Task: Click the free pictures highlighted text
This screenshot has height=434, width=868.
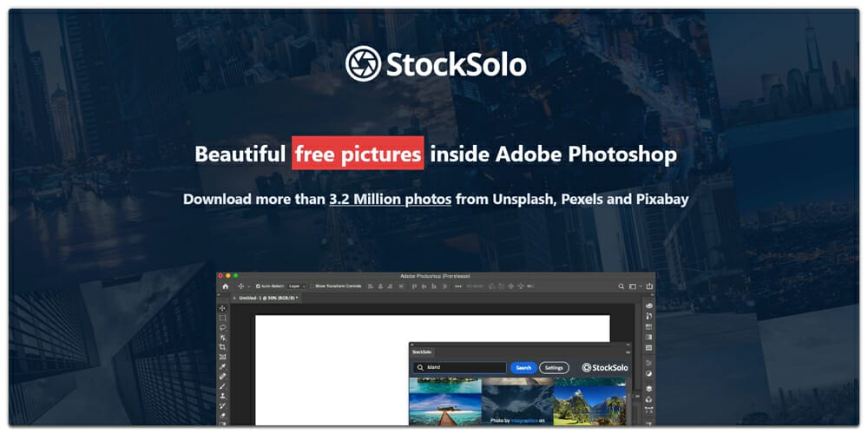Action: (358, 154)
